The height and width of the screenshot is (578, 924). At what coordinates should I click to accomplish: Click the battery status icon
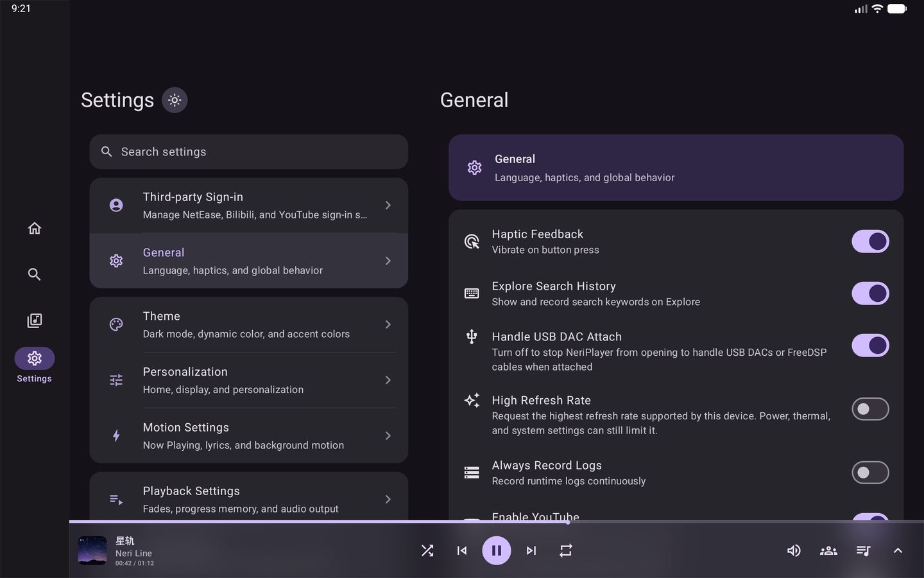(897, 9)
